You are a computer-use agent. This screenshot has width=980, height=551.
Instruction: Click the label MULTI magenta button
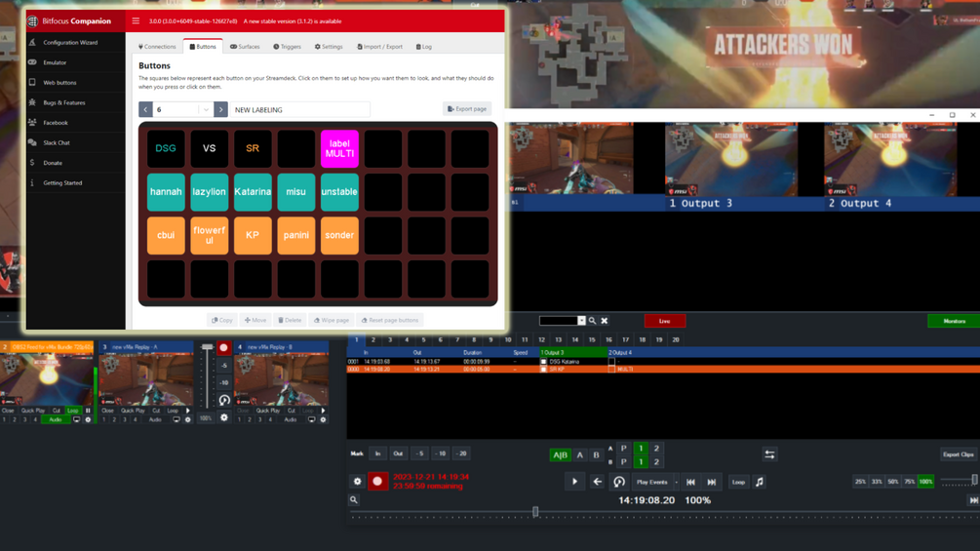pyautogui.click(x=339, y=148)
